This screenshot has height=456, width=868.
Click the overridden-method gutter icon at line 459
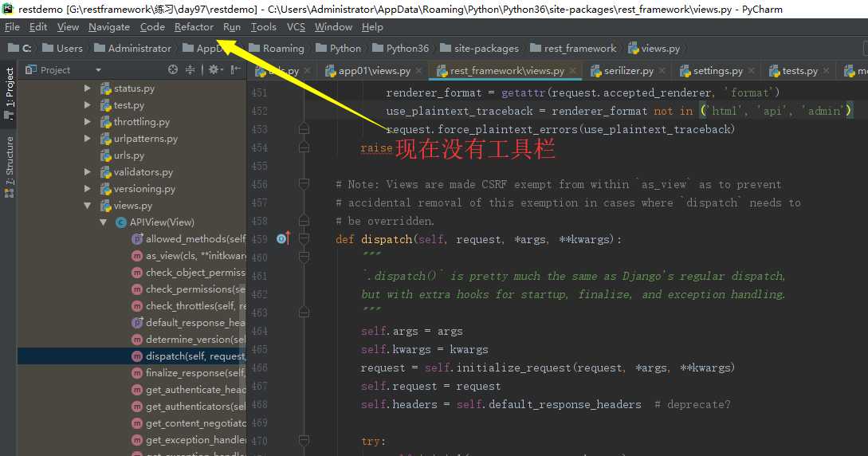(284, 238)
